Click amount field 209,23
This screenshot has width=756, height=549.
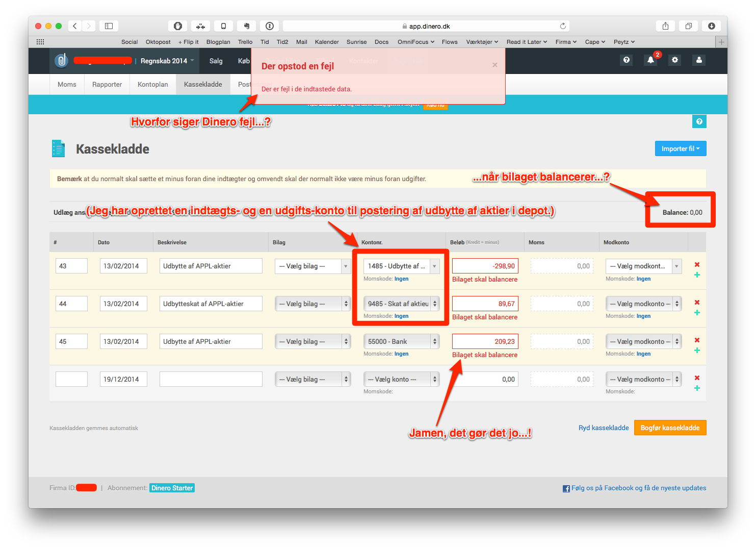coord(485,341)
